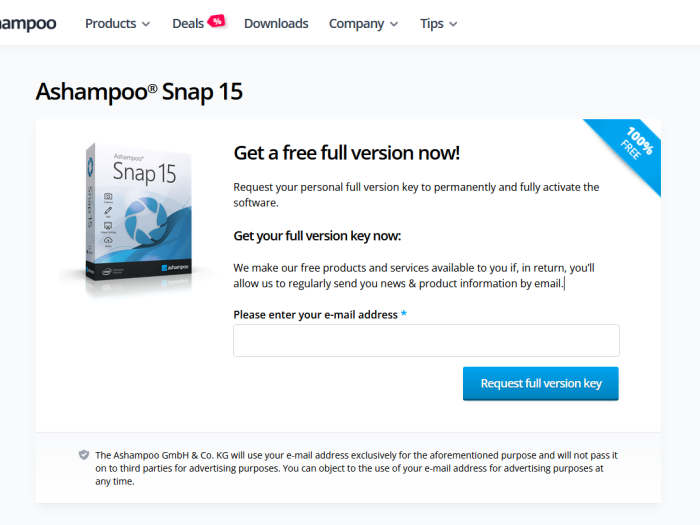The image size is (700, 525).
Task: Expand the Products dropdown menu
Action: point(117,24)
